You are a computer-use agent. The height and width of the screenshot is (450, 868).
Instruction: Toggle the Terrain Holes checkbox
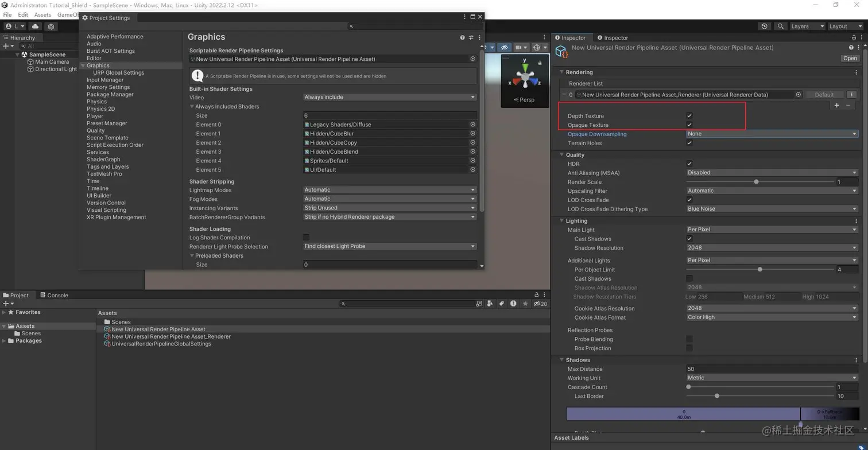[689, 143]
